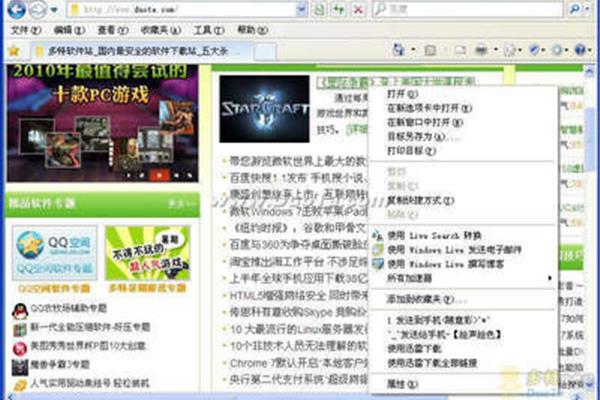Image resolution: width=600 pixels, height=400 pixels.
Task: Choose 添加到收藏夹 in context menu
Action: coord(462,299)
